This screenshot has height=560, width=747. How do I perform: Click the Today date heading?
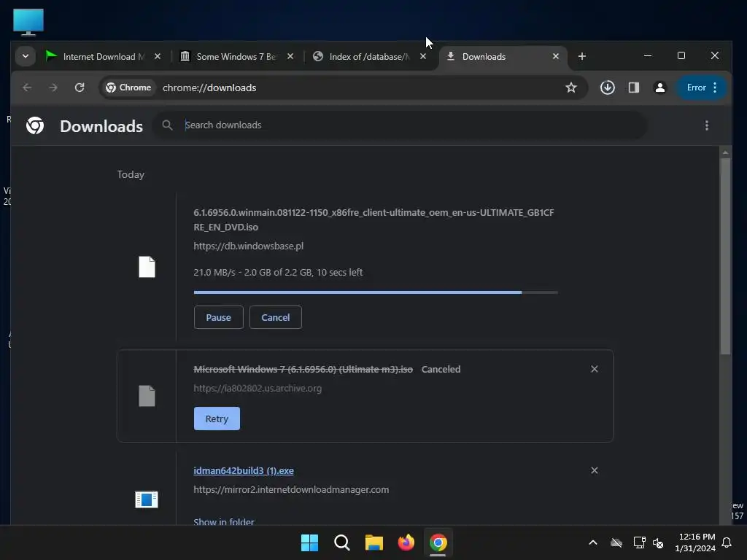131,175
